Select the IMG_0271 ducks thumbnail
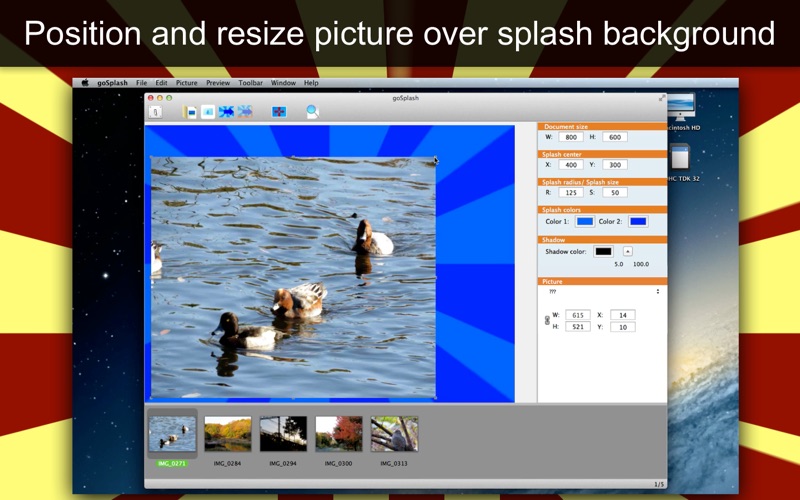 click(x=172, y=434)
